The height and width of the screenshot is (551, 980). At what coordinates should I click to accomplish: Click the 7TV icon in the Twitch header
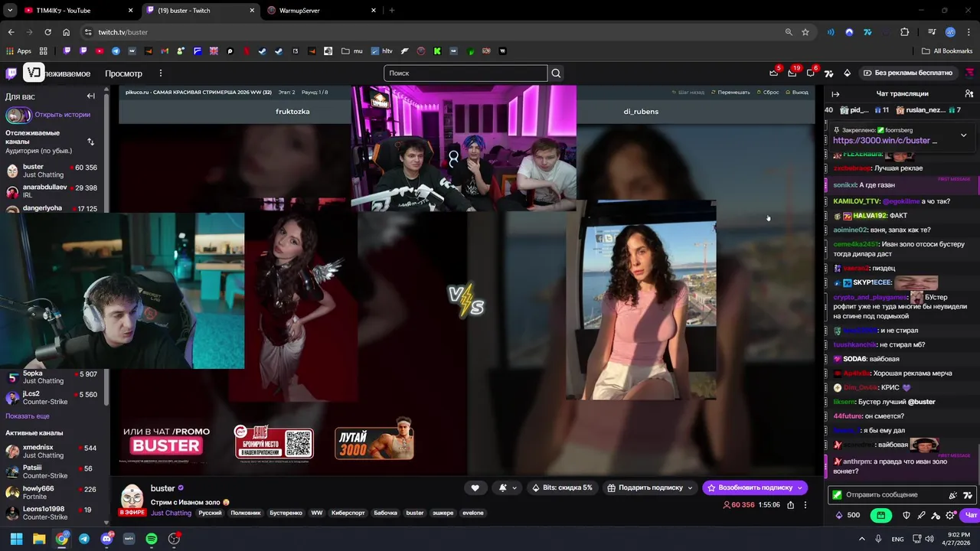(x=828, y=73)
